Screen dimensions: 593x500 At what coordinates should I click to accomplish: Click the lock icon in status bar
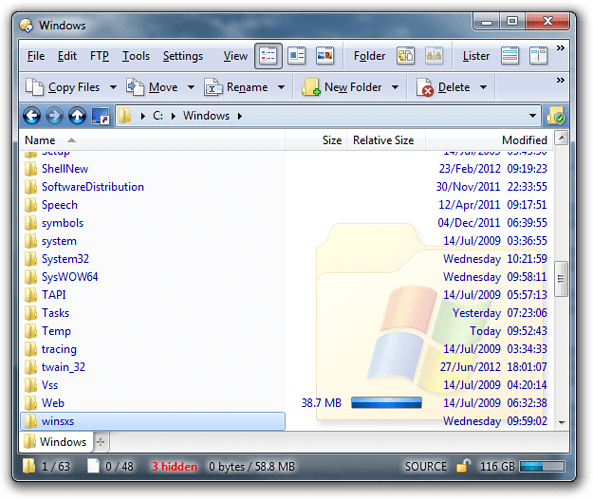[463, 466]
